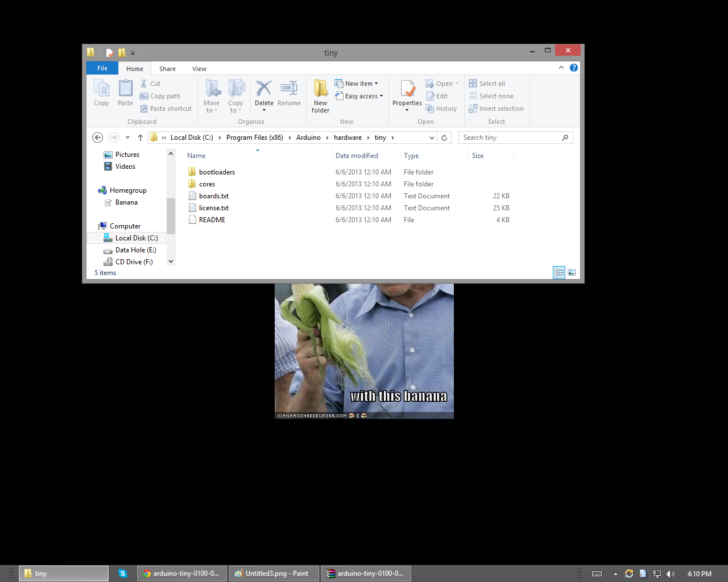
Task: Click Select none in the ribbon
Action: (x=491, y=96)
